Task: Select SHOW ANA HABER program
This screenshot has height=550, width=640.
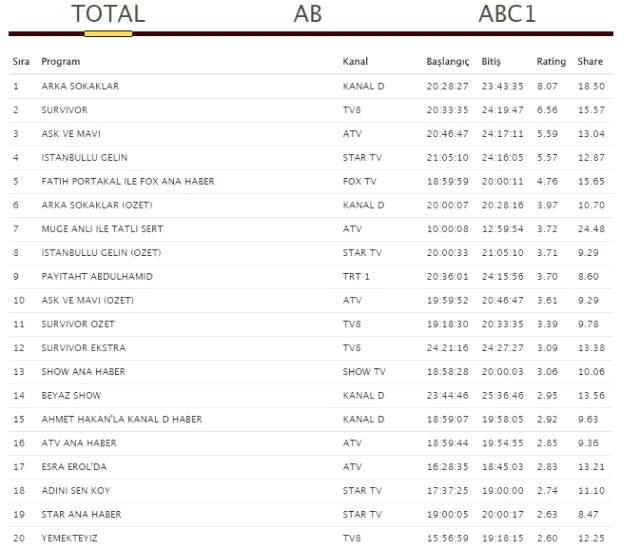Action: click(x=83, y=372)
